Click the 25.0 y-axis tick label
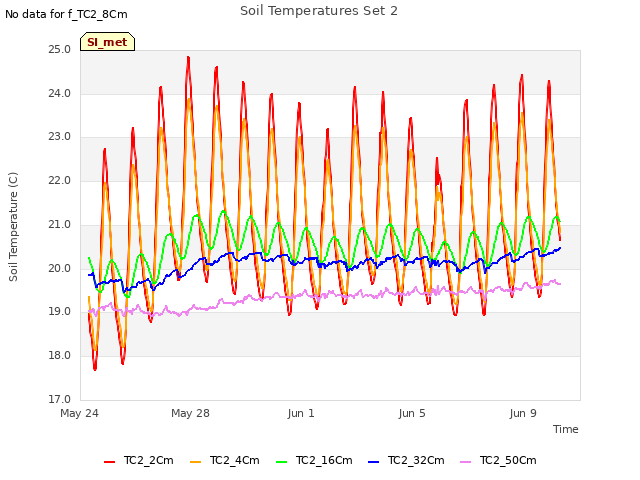The width and height of the screenshot is (640, 480). pos(60,50)
